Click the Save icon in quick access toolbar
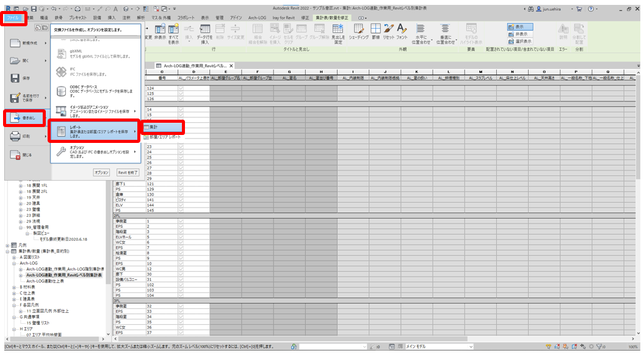Viewport: 644px width, 353px height. (34, 9)
